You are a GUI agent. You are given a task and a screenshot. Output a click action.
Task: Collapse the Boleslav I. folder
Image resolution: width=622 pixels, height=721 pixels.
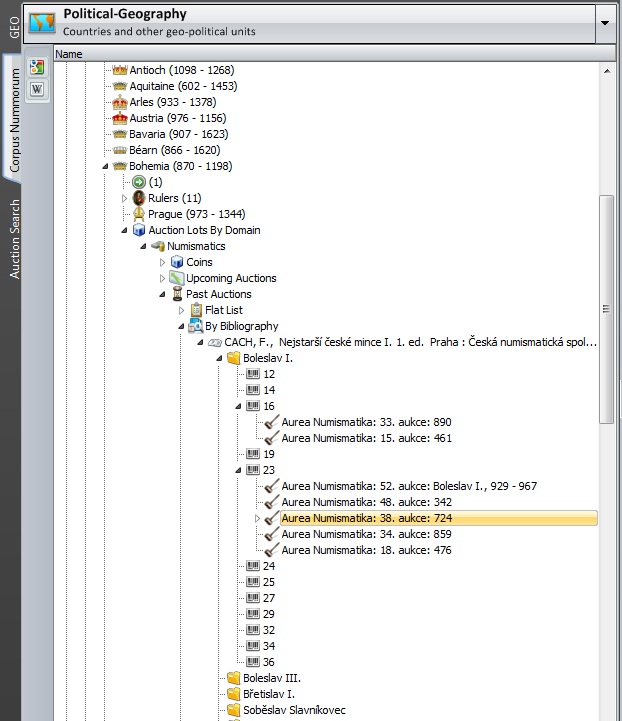click(x=219, y=358)
